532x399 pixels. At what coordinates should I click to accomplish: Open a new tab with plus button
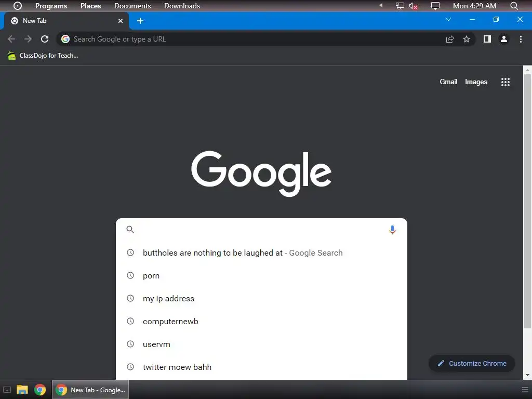[x=140, y=21]
